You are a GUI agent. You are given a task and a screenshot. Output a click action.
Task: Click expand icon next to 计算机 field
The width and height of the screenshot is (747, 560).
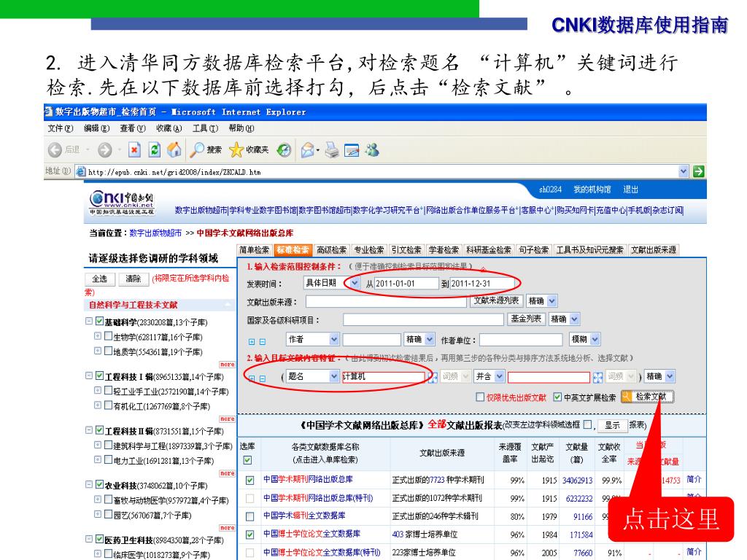pos(432,378)
